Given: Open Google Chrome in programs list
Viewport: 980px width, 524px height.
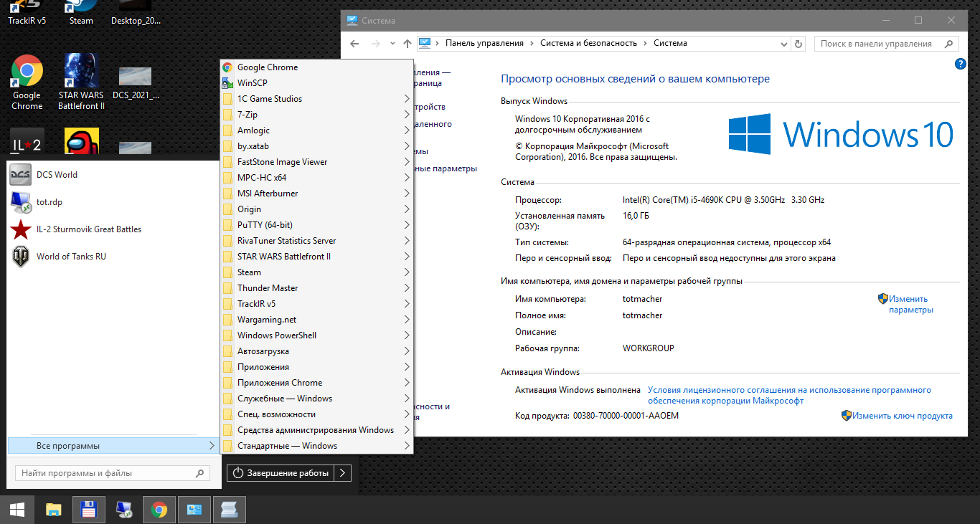Looking at the screenshot, I should click(316, 67).
